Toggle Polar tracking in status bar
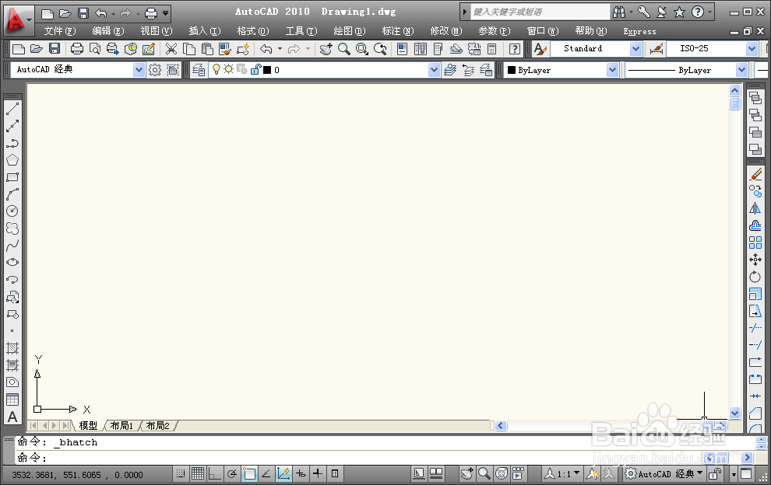Screen dimensions: 771x485 pos(232,474)
